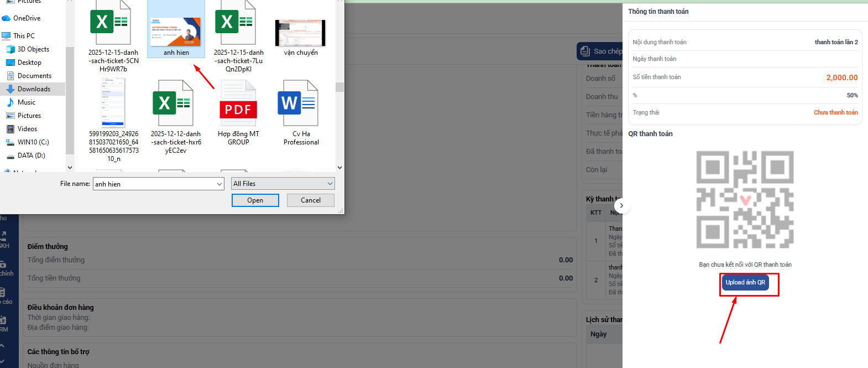Go to OneDrive in the navigation pane
The width and height of the screenshot is (868, 368).
coord(27,18)
